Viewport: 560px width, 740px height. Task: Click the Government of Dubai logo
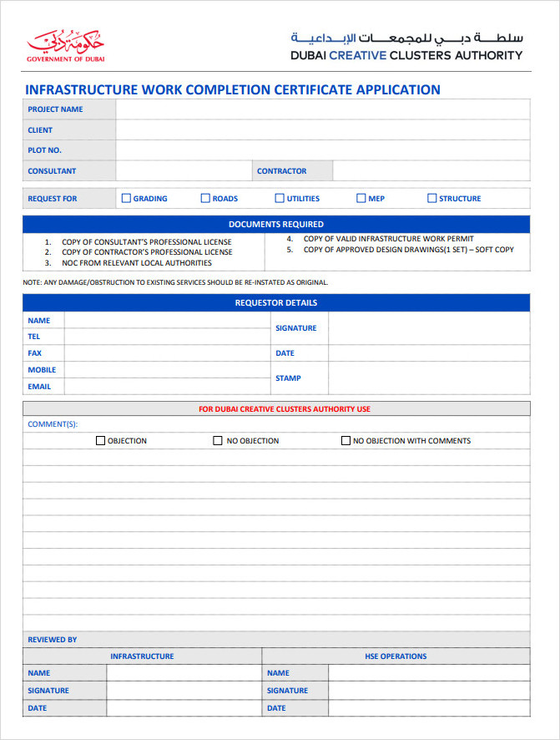click(x=66, y=46)
